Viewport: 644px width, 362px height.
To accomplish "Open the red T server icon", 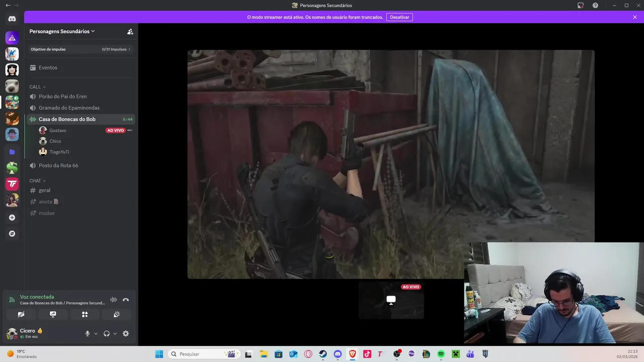I will (x=12, y=184).
